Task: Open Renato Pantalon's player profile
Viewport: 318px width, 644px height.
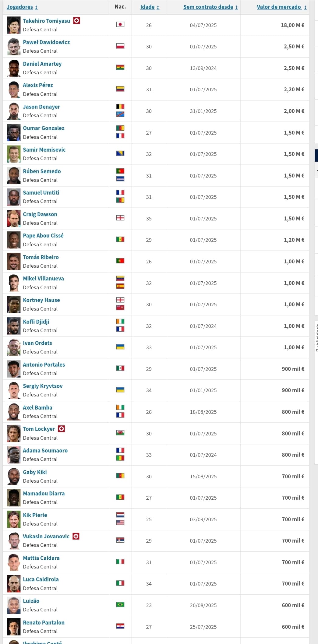Action: pyautogui.click(x=44, y=622)
